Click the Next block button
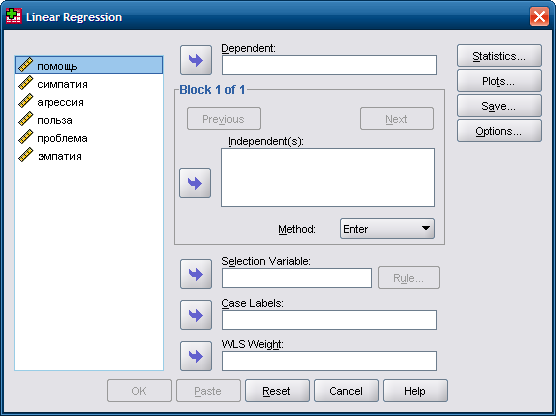 [397, 118]
